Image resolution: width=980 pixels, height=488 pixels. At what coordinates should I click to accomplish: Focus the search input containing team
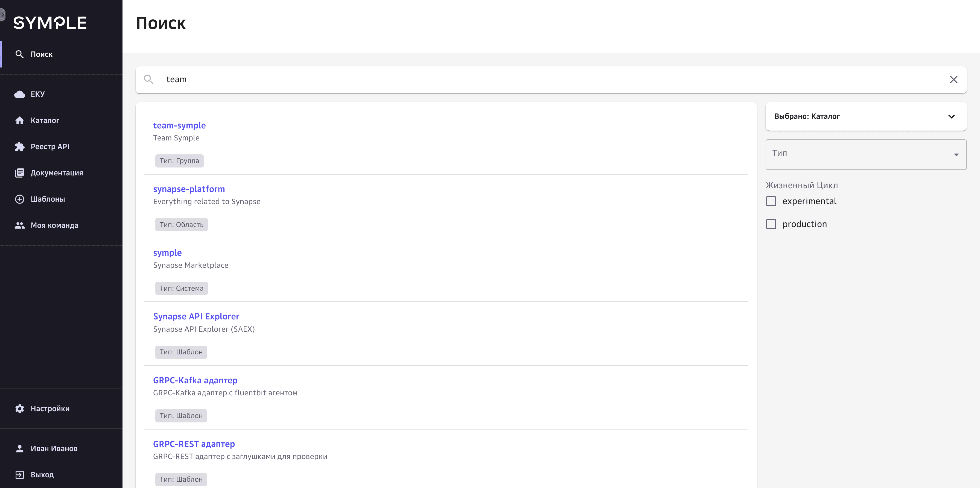(533, 80)
